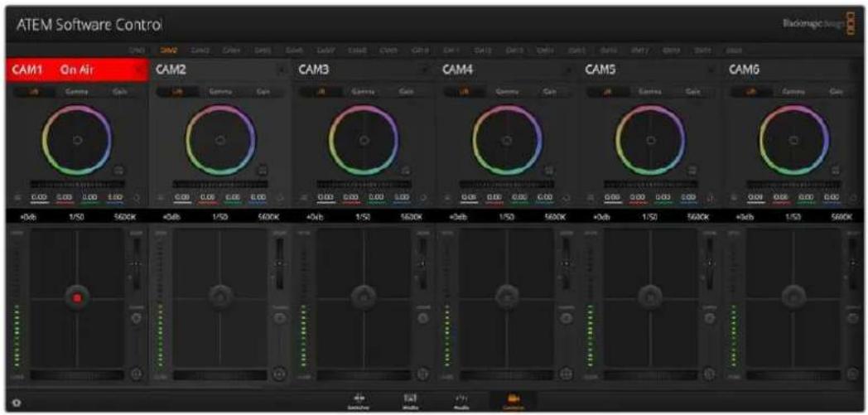Click CAM1 settings icon left of RGB values
Viewport: 868px width, 415px height.
click(x=17, y=196)
